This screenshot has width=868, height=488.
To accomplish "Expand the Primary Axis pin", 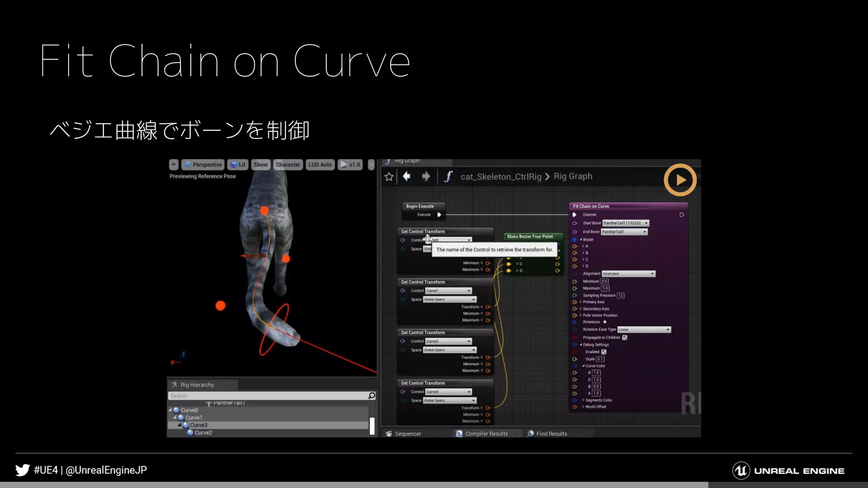I will (581, 302).
